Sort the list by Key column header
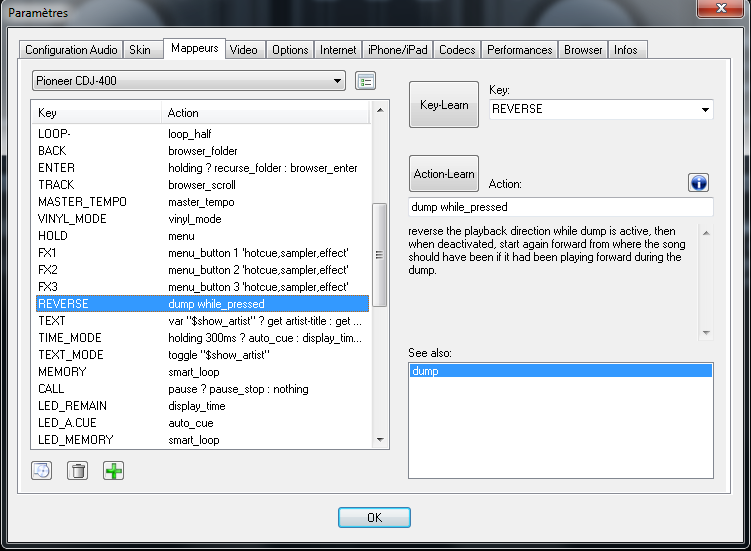This screenshot has height=551, width=751. click(x=97, y=113)
